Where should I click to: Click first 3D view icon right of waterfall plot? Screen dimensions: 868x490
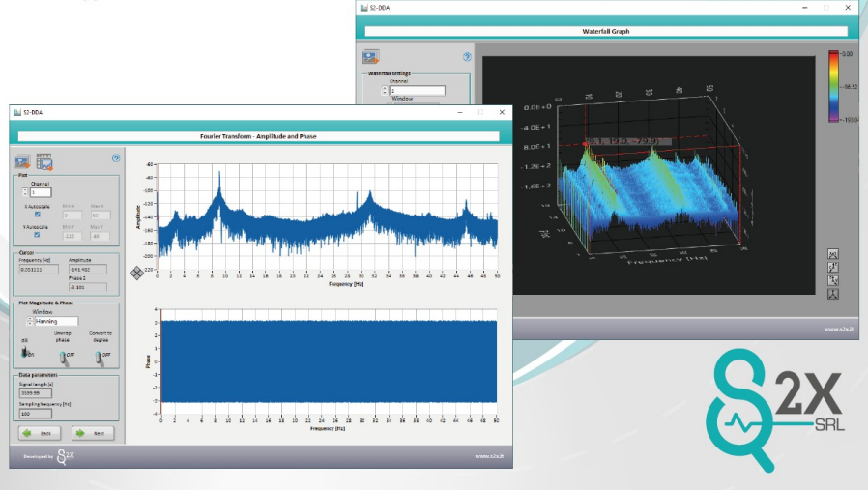pyautogui.click(x=833, y=254)
